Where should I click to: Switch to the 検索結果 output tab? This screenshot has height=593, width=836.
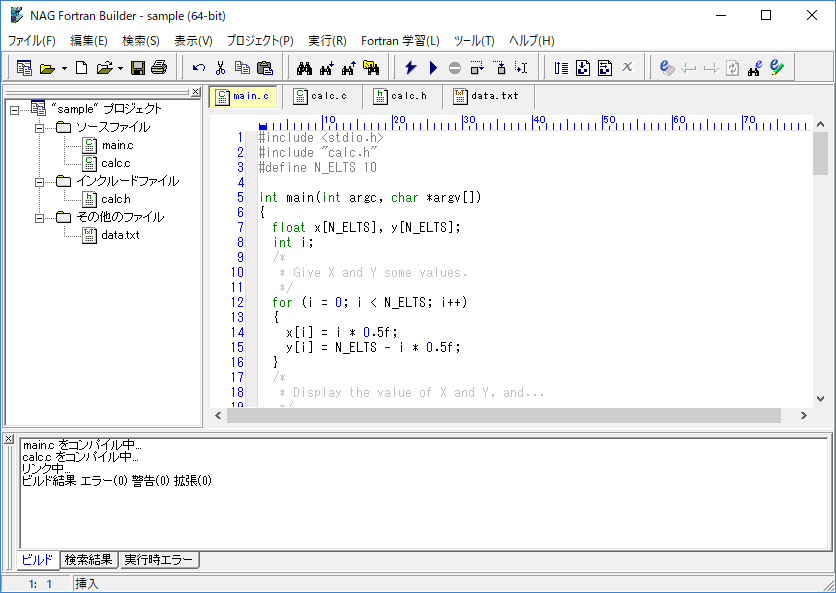[x=88, y=560]
